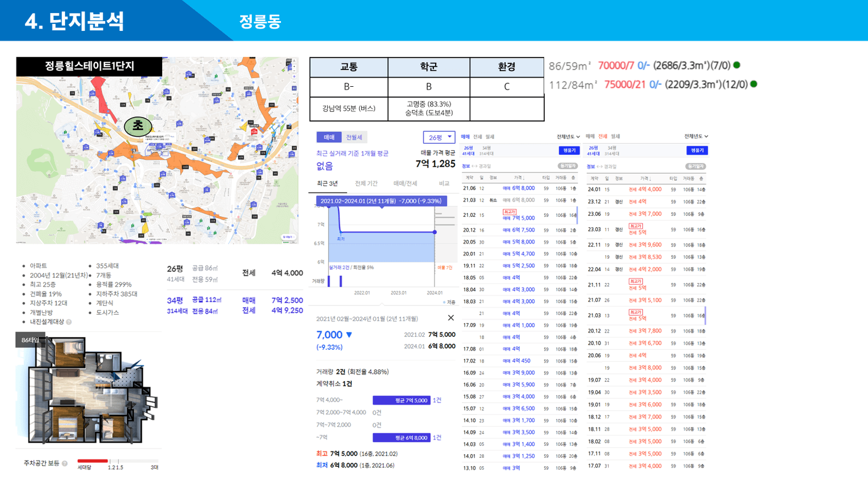Click the 최고가 badge on the 21.11 전세 row
The width and height of the screenshot is (868, 488).
pyautogui.click(x=636, y=281)
